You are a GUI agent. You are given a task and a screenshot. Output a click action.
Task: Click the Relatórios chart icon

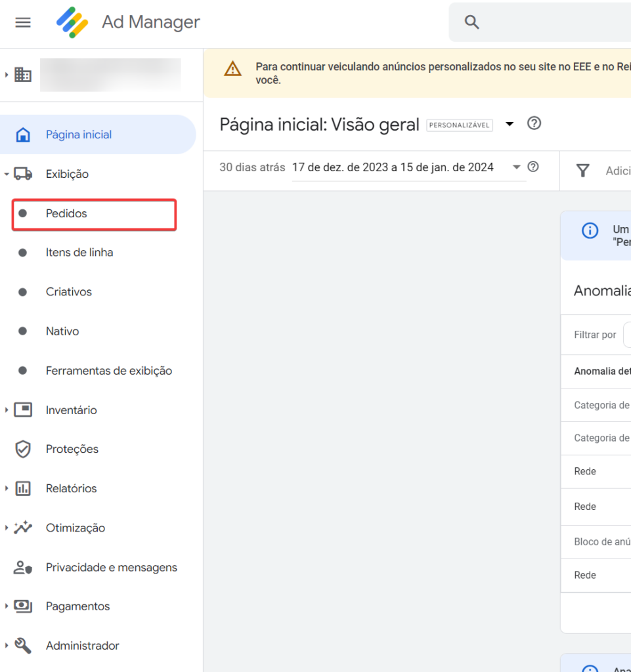(x=23, y=488)
